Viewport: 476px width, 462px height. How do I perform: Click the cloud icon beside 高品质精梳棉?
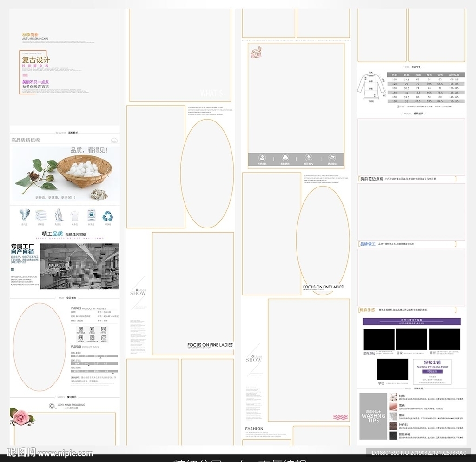pos(114,140)
